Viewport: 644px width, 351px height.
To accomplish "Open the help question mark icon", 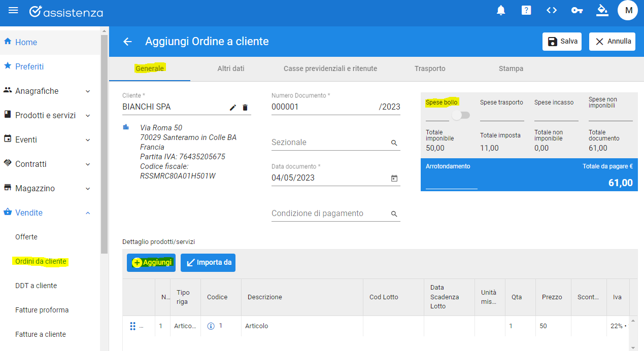I will 526,10.
